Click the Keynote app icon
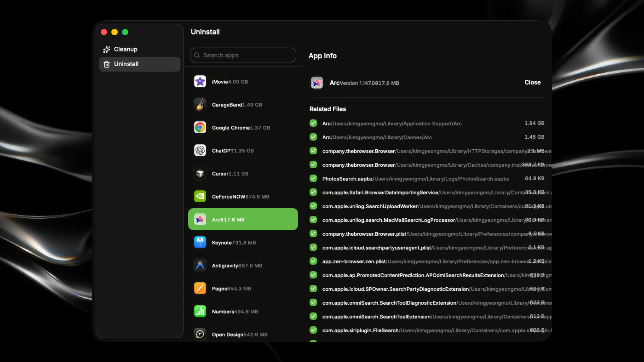This screenshot has width=644, height=362. point(200,242)
